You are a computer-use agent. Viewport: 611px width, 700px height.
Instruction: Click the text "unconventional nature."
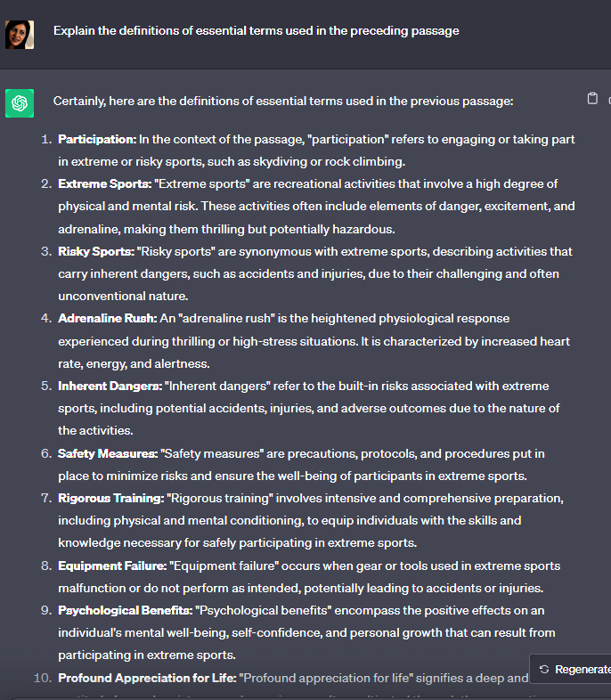click(x=123, y=296)
